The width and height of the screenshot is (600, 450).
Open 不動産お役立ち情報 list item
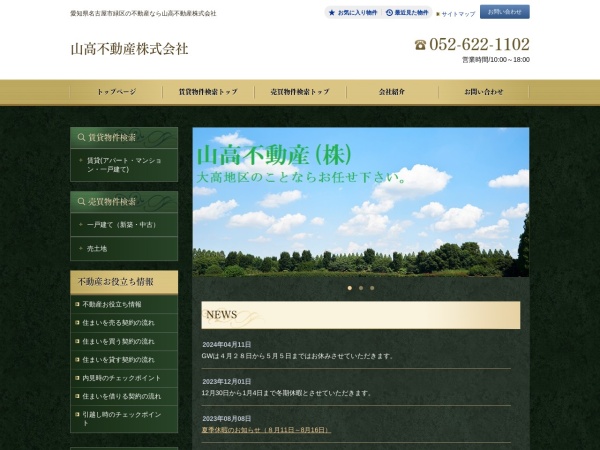124,305
